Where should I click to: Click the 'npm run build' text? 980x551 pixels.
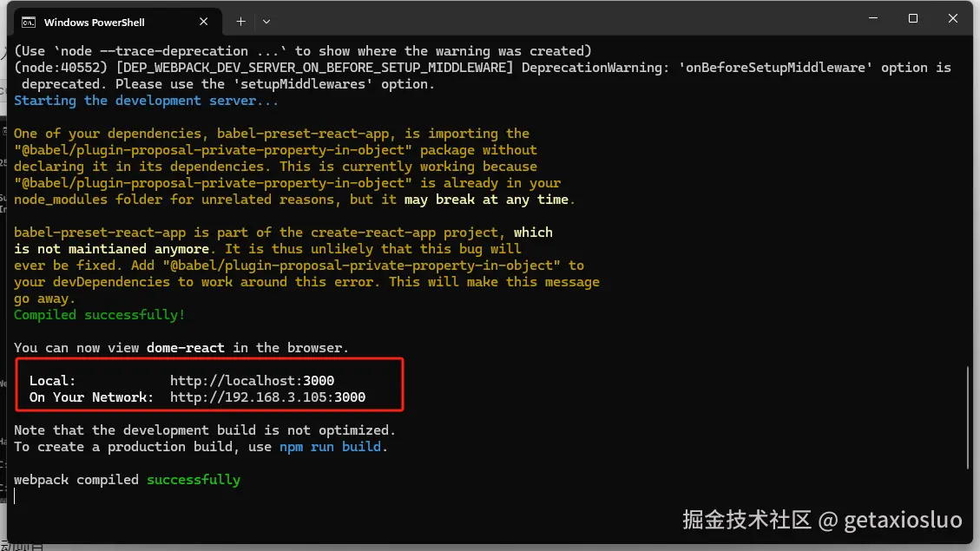click(x=330, y=447)
